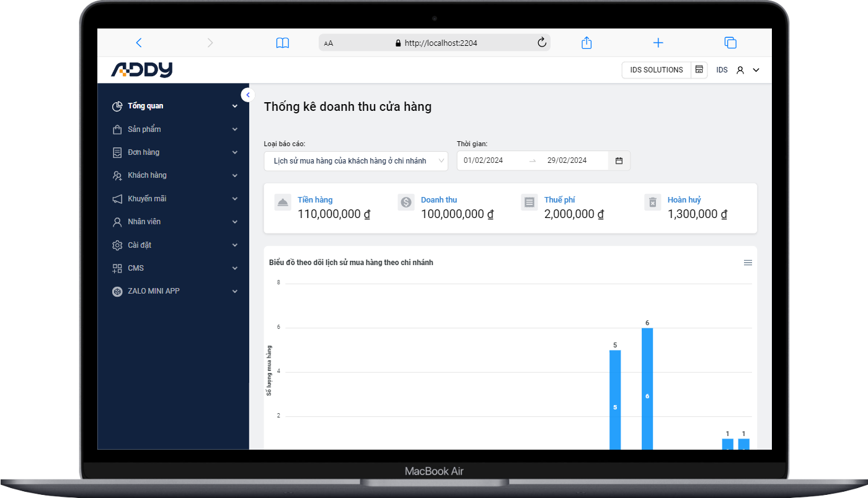Open a new tab with plus icon

[x=658, y=43]
